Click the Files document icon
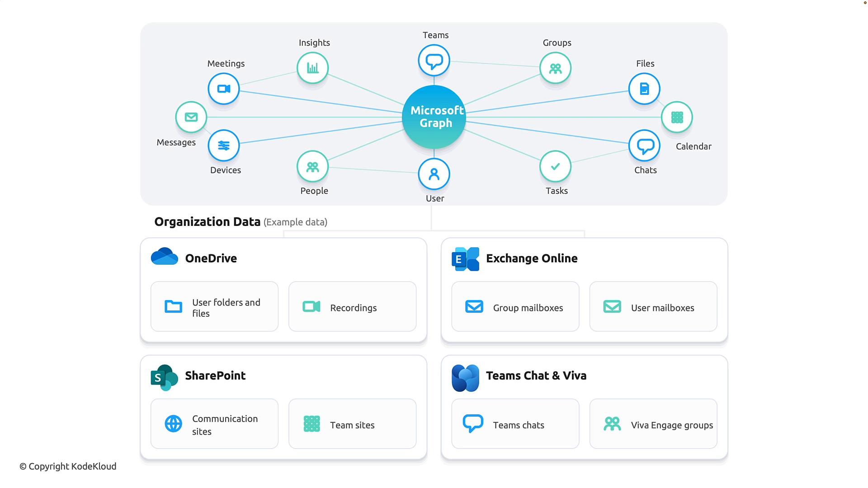This screenshot has width=868, height=488. click(x=645, y=89)
